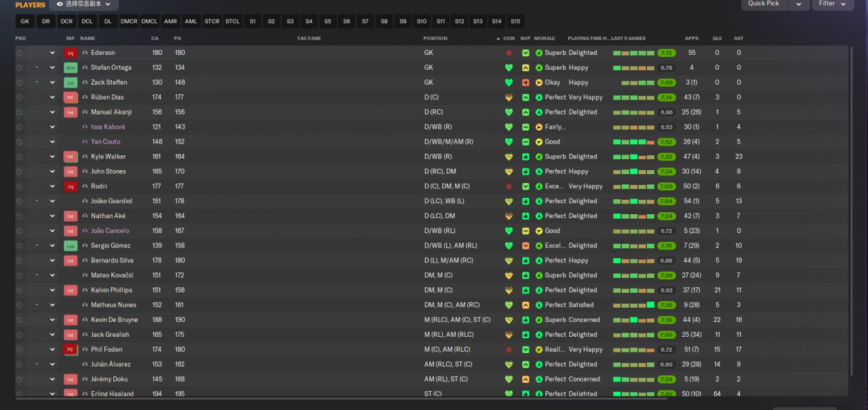
Task: Expand the position dropdown for John Stones
Action: [x=52, y=171]
